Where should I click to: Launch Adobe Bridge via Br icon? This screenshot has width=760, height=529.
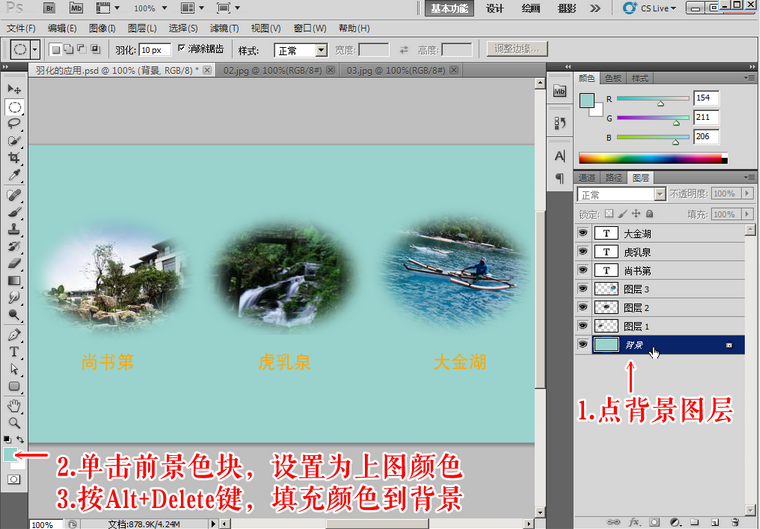[48, 8]
